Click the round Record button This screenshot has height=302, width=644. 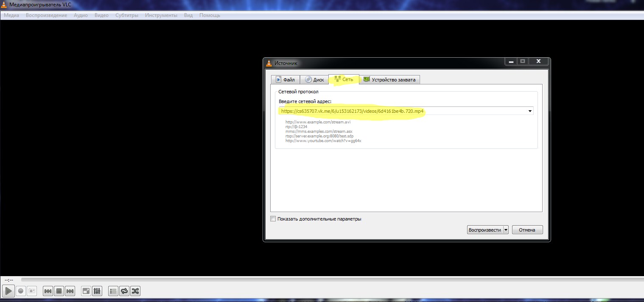[x=20, y=291]
